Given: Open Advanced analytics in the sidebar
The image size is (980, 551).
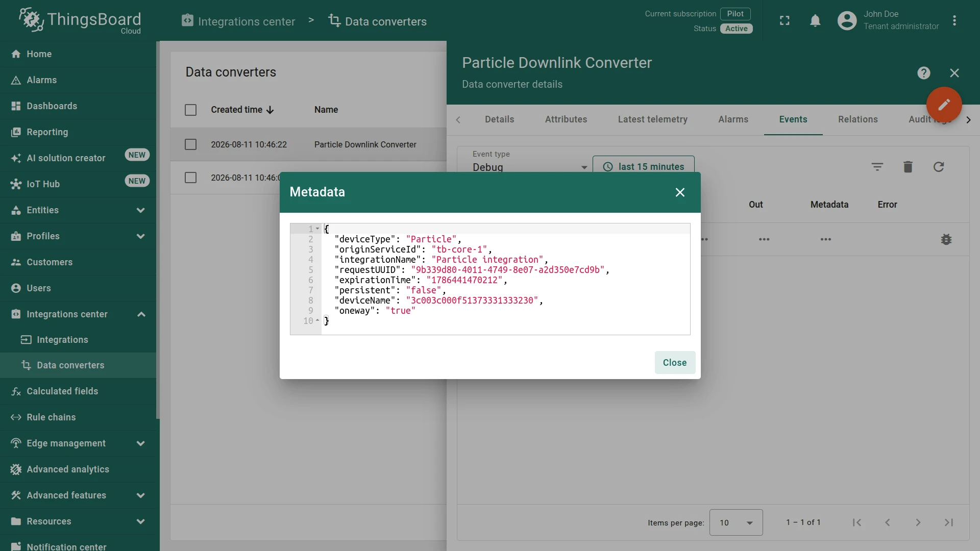Looking at the screenshot, I should click(x=78, y=469).
